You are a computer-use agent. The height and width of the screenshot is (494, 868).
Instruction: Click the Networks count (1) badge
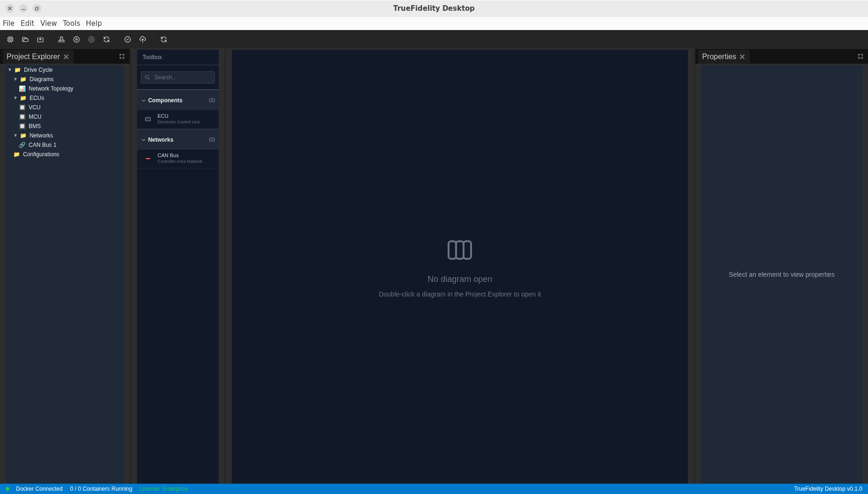pos(212,140)
